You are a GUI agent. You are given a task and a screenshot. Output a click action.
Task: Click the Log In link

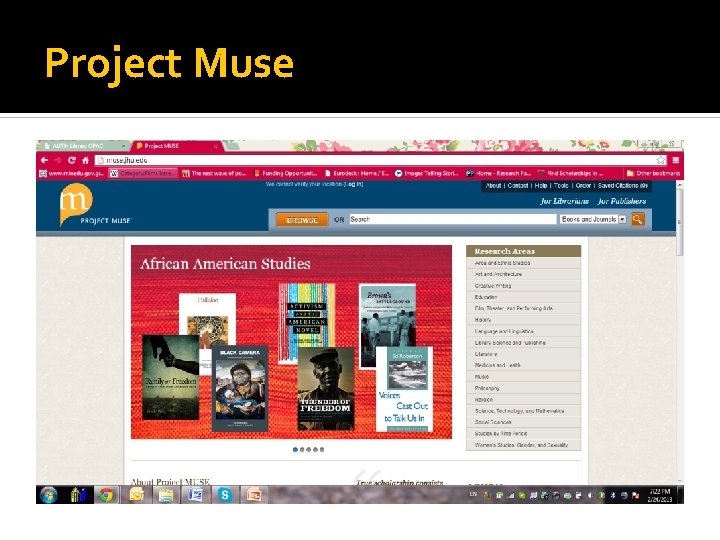point(354,184)
